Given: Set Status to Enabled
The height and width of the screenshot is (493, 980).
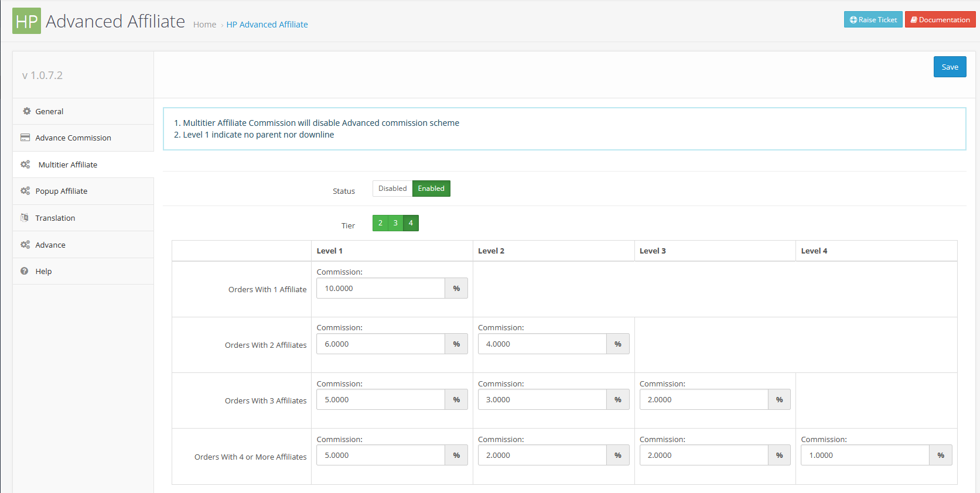Looking at the screenshot, I should [431, 189].
